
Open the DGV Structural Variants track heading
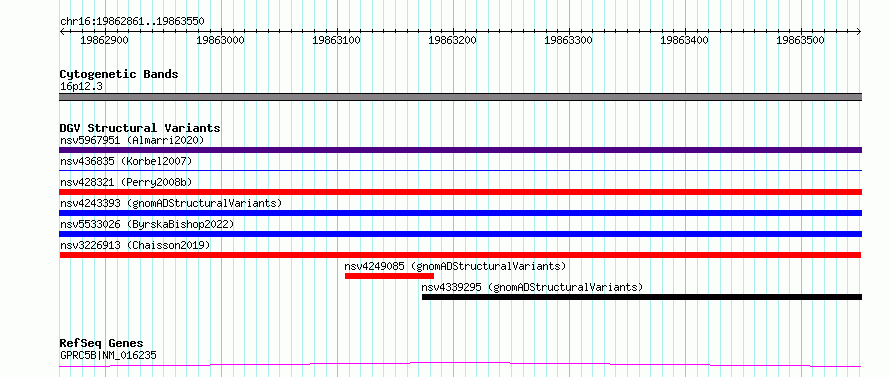pos(140,128)
